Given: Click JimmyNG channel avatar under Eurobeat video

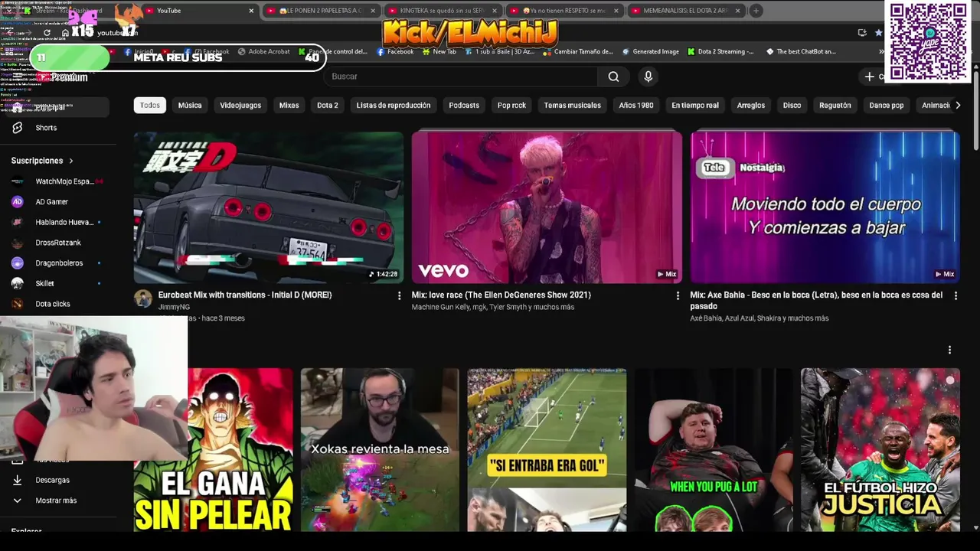Looking at the screenshot, I should pos(143,299).
